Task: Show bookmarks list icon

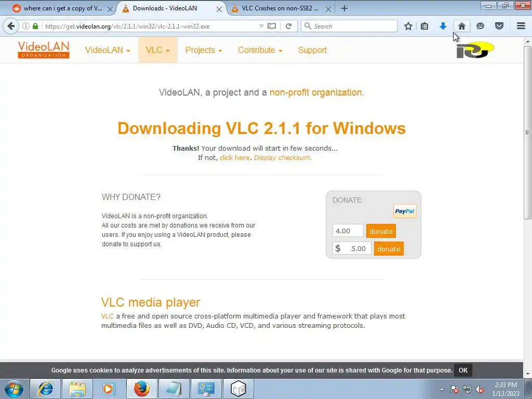Action: click(x=424, y=26)
